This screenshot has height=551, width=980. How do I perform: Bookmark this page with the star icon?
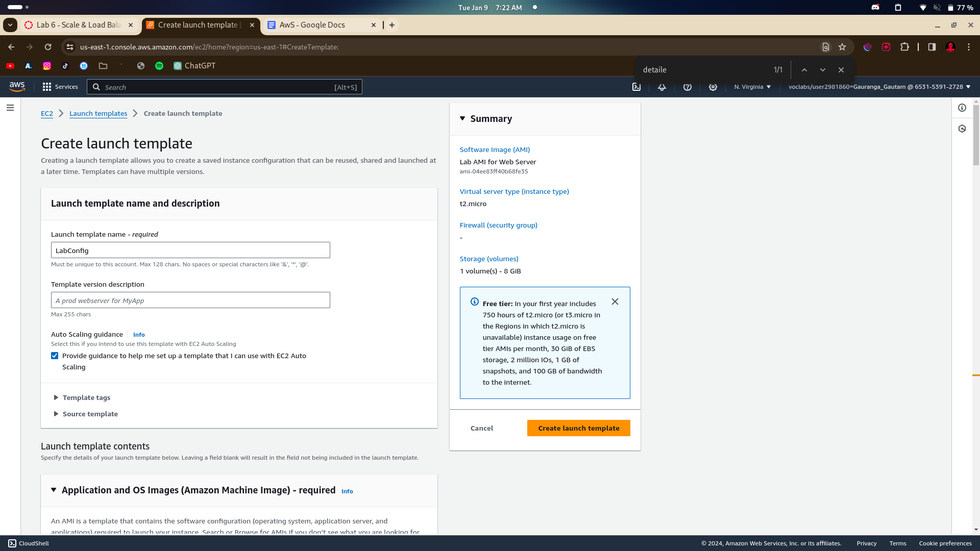842,47
